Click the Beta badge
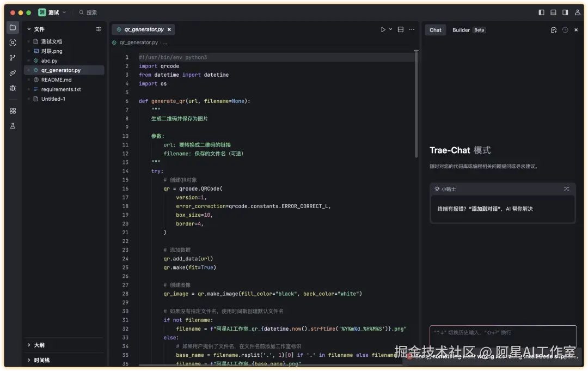This screenshot has width=588, height=371. 479,30
